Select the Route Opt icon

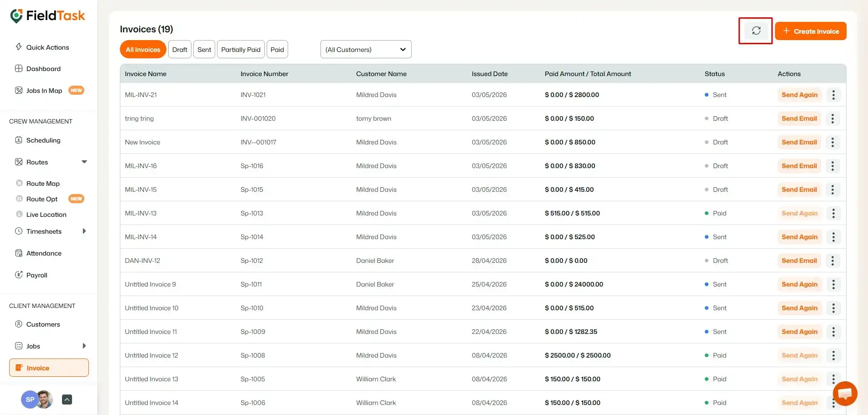[x=19, y=199]
